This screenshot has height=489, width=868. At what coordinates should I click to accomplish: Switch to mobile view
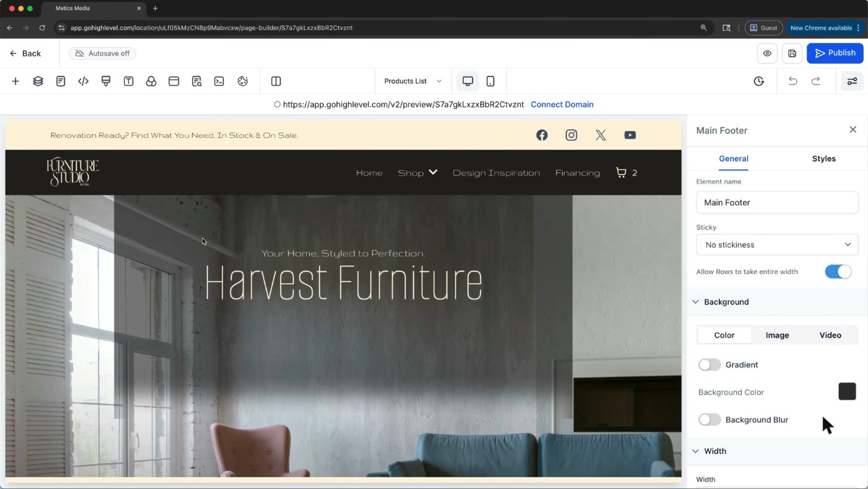click(491, 81)
